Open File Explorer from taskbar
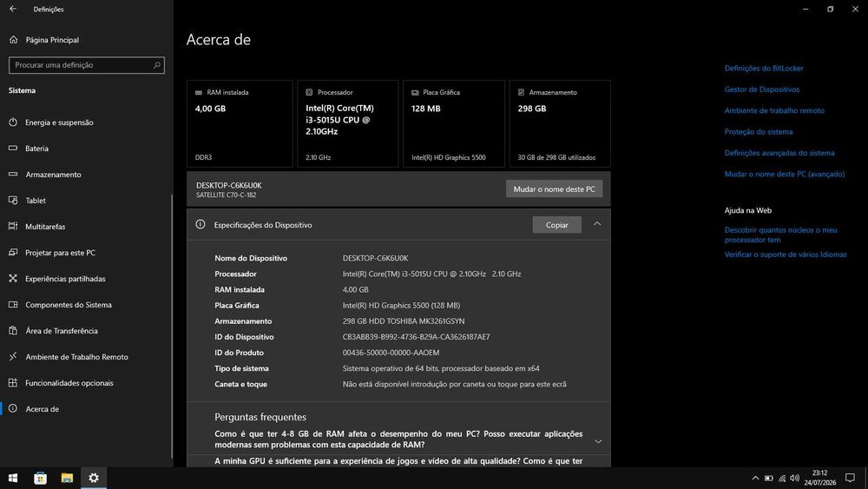Viewport: 868px width, 489px height. 67,478
